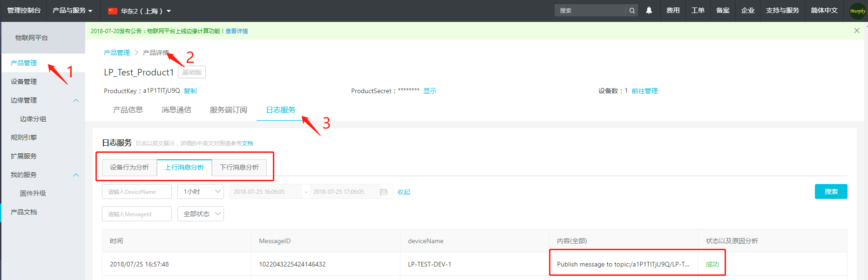
Task: Select the 设备行为分析 tab
Action: point(129,167)
